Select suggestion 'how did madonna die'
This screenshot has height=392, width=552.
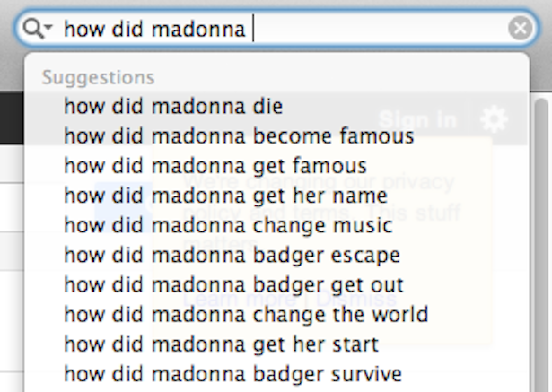tap(276, 106)
